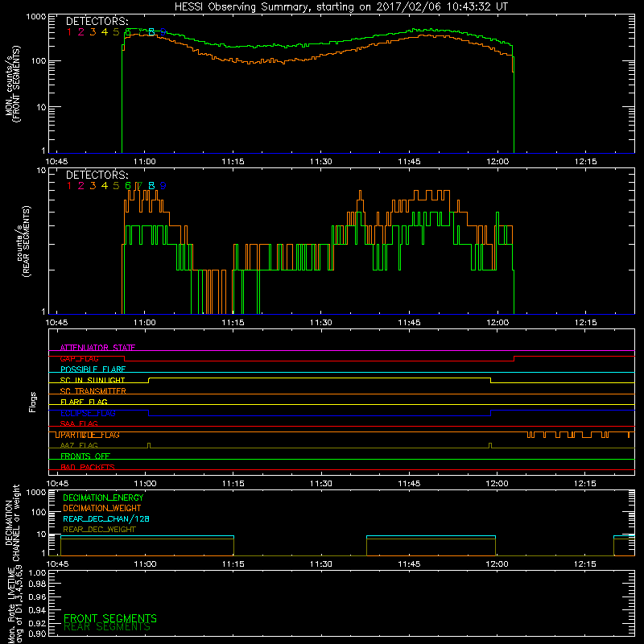Screen dimensions: 644x644
Task: Click detector 9 in the front segments legend
Action: [163, 32]
